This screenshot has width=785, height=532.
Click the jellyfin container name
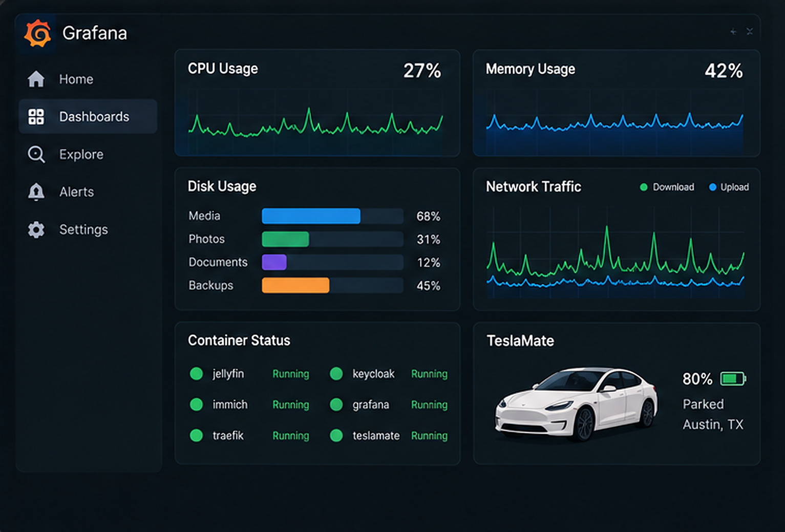click(228, 374)
